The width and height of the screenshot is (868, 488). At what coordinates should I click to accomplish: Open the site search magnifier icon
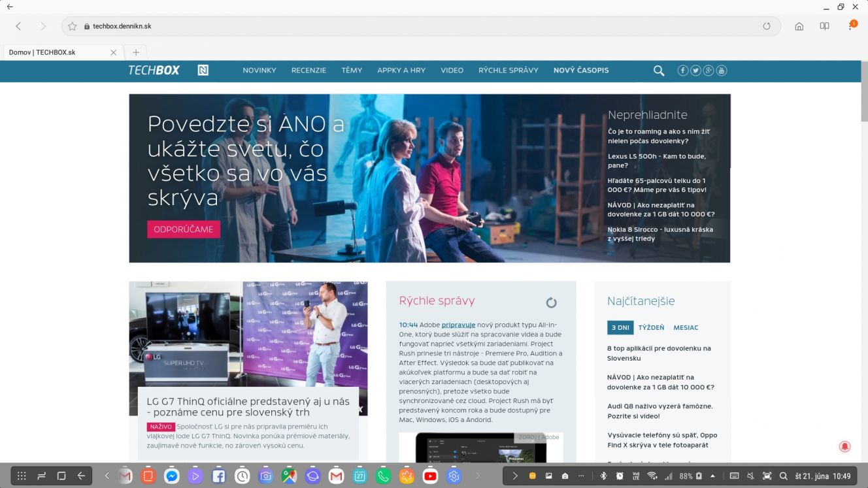659,71
